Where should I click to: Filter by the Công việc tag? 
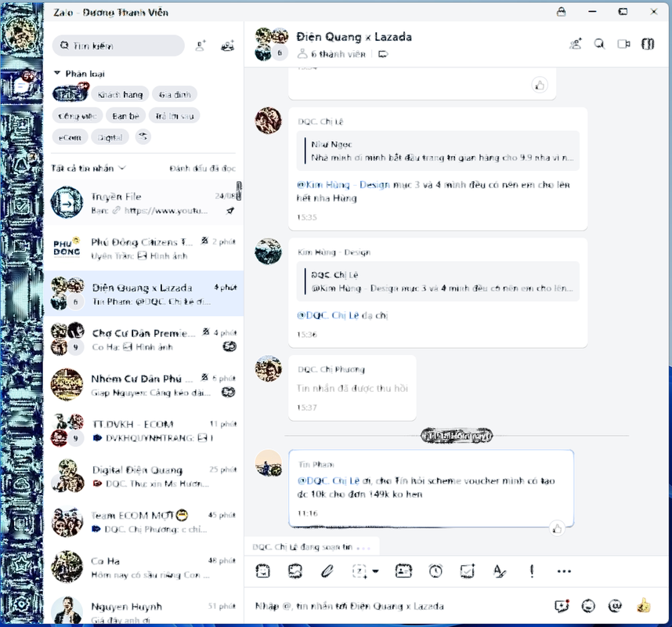point(77,116)
